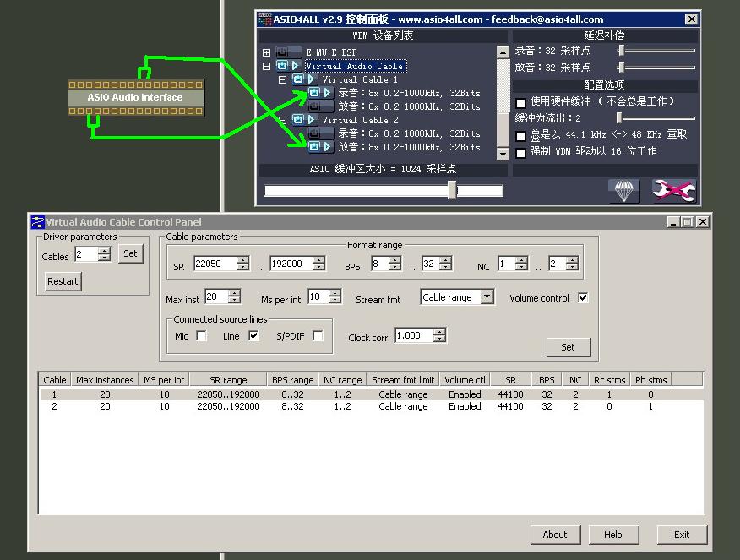
Task: Increase minimum BPS value 8 with up arrow
Action: tap(395, 260)
